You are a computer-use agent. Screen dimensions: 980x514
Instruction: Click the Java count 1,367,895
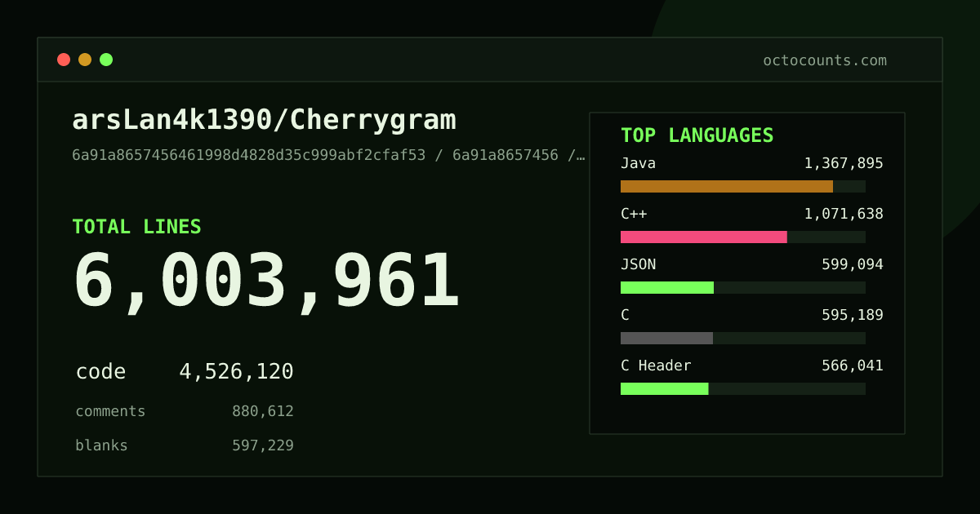point(844,163)
